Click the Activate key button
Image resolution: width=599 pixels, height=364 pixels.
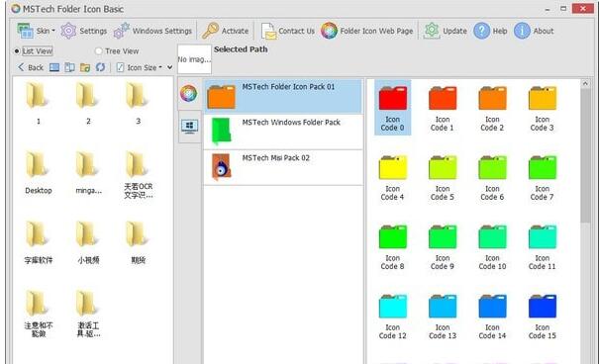pos(225,31)
